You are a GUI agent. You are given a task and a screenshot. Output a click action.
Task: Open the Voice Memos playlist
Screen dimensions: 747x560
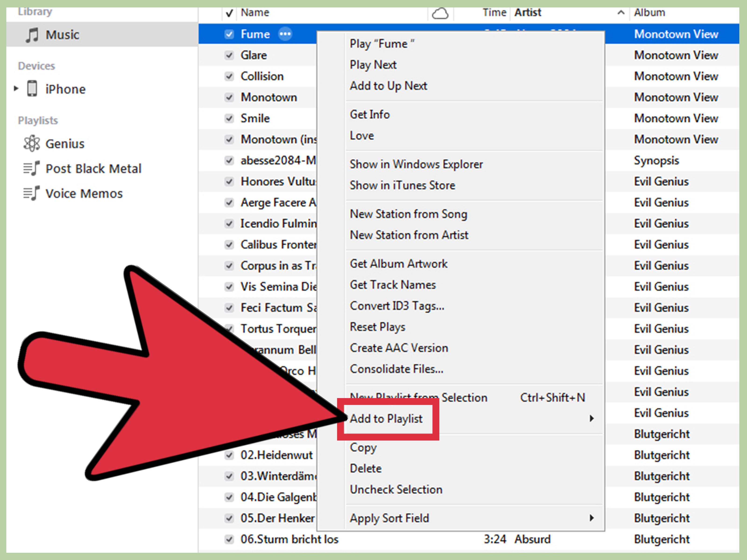coord(84,193)
